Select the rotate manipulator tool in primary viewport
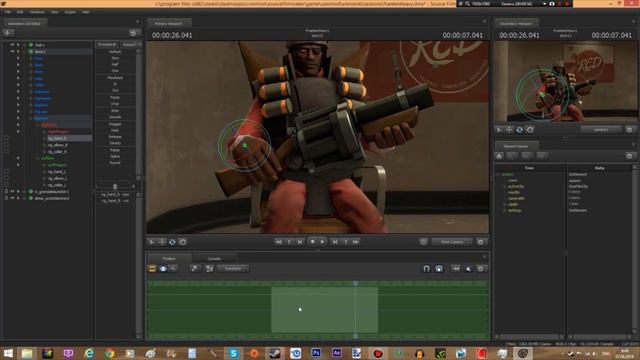 [172, 242]
